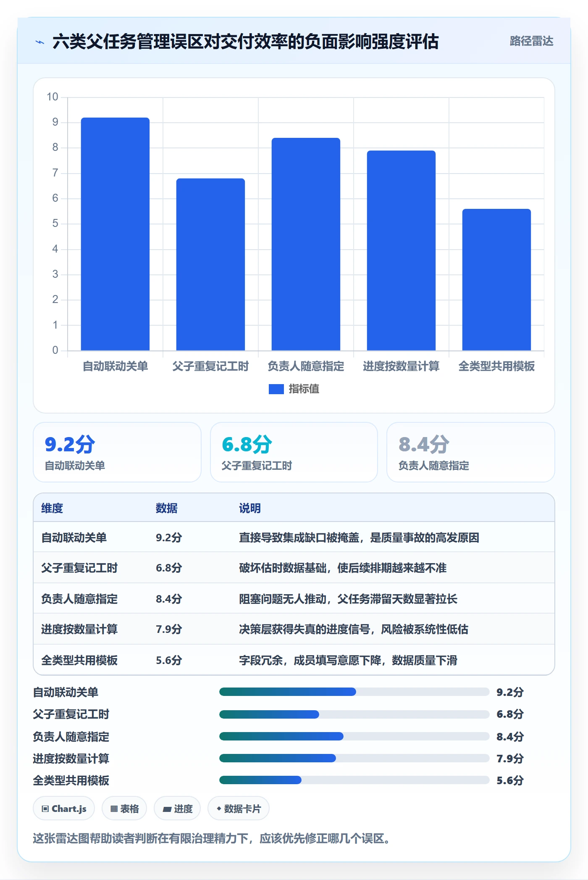588x880 pixels.
Task: Select the 进度按数量计算 cell in the table
Action: pyautogui.click(x=79, y=629)
